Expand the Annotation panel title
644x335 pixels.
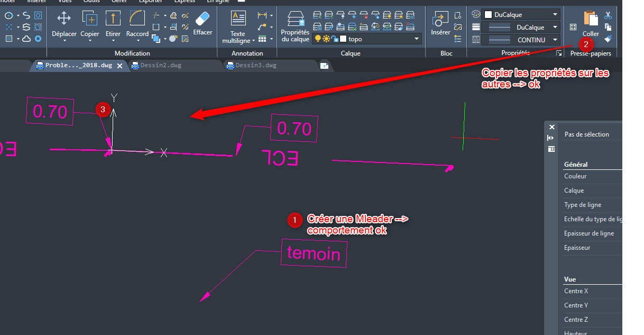pyautogui.click(x=247, y=53)
